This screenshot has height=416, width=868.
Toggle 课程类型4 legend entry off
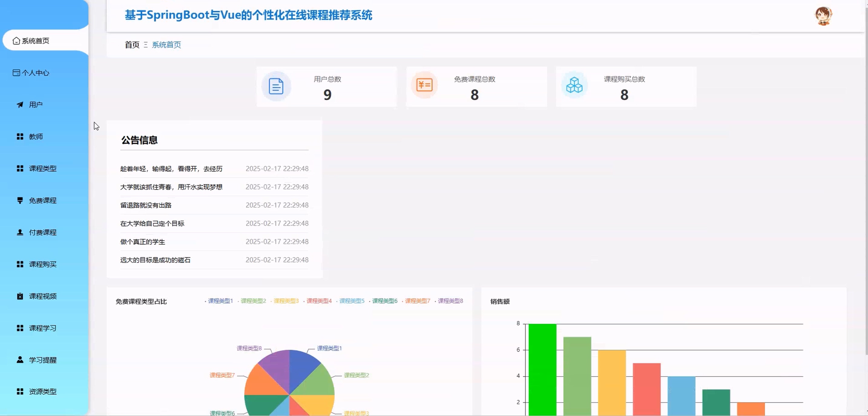(318, 301)
